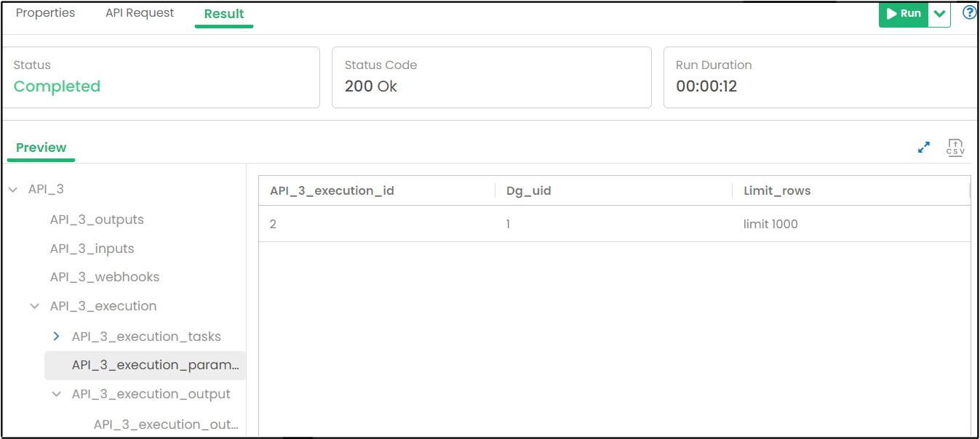This screenshot has width=980, height=439.
Task: Collapse the API_3_execution node chevron
Action: coord(35,307)
